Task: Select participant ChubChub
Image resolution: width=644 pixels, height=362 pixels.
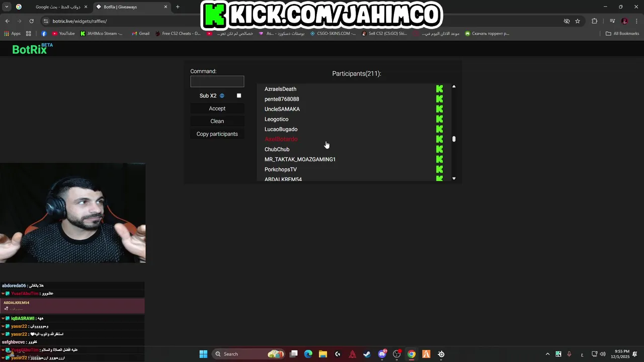Action: click(277, 149)
